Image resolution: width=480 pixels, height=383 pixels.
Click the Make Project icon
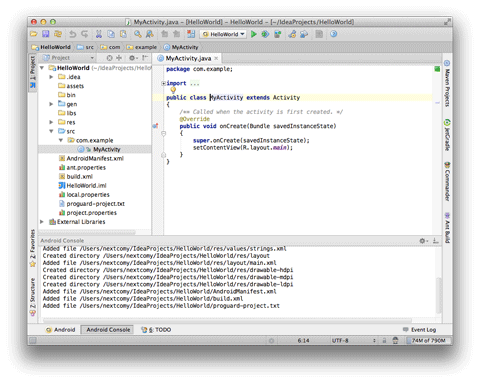click(191, 34)
